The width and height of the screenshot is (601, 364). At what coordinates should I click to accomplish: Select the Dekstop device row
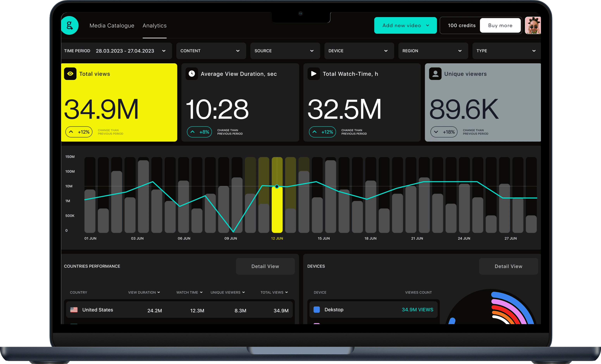tap(373, 309)
